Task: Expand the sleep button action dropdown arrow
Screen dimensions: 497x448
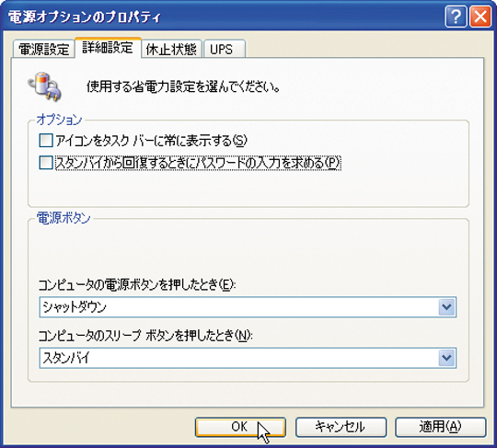Action: pyautogui.click(x=446, y=358)
